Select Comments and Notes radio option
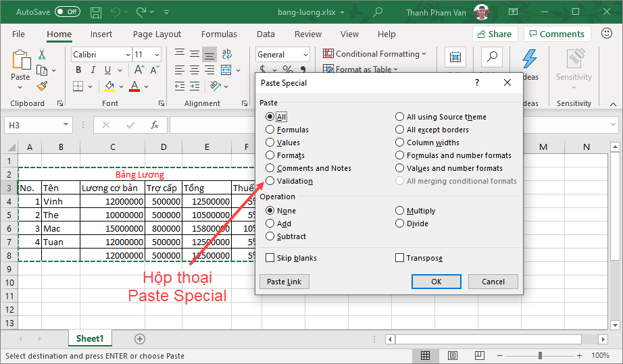Image resolution: width=623 pixels, height=364 pixels. click(270, 168)
